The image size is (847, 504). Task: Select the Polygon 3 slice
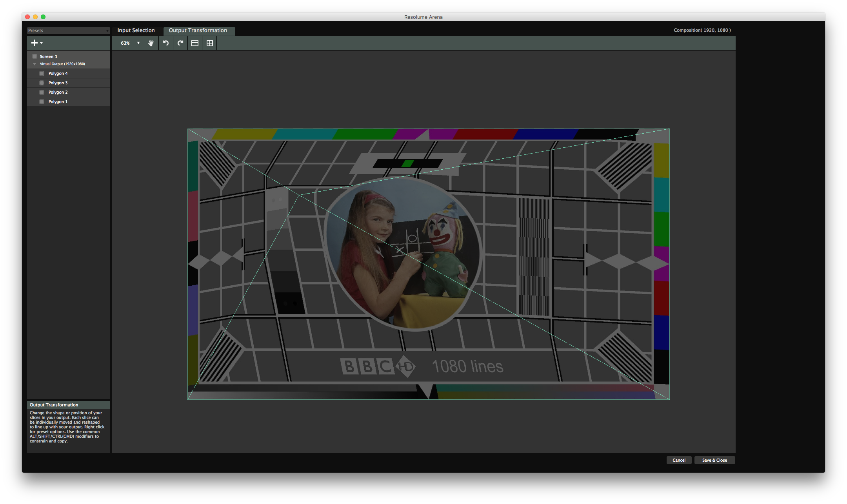click(x=58, y=83)
